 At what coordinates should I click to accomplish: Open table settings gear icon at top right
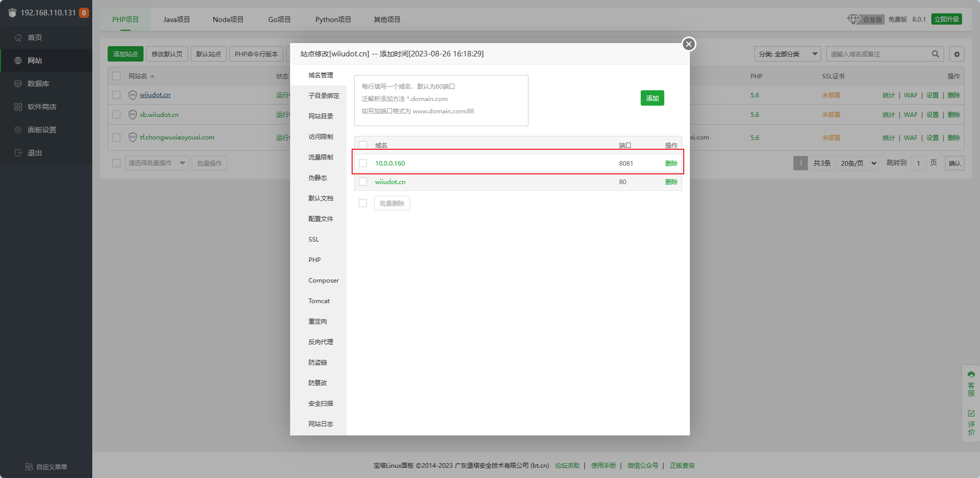pyautogui.click(x=956, y=54)
